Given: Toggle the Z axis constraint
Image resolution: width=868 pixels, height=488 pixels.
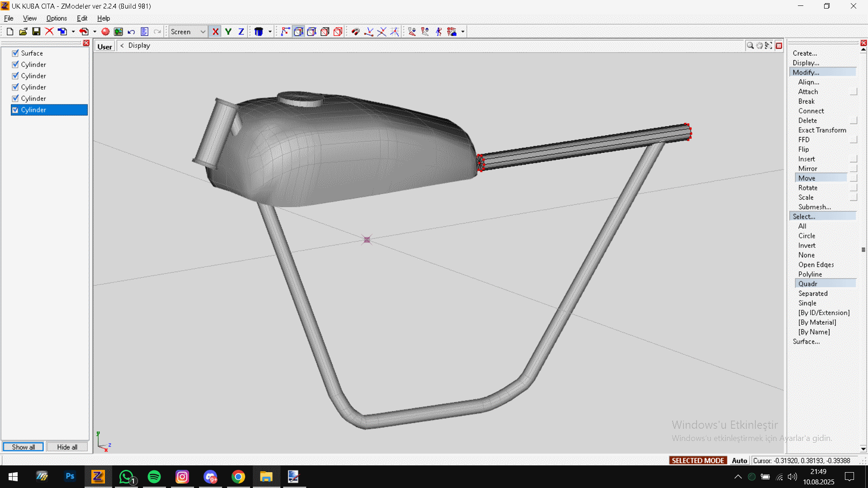Looking at the screenshot, I should click(241, 32).
